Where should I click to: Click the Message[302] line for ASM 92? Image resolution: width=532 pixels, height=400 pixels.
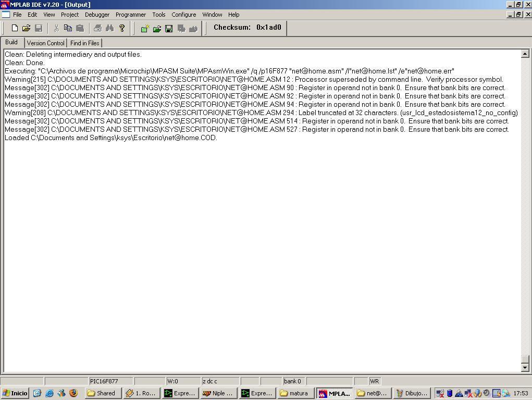[255, 96]
